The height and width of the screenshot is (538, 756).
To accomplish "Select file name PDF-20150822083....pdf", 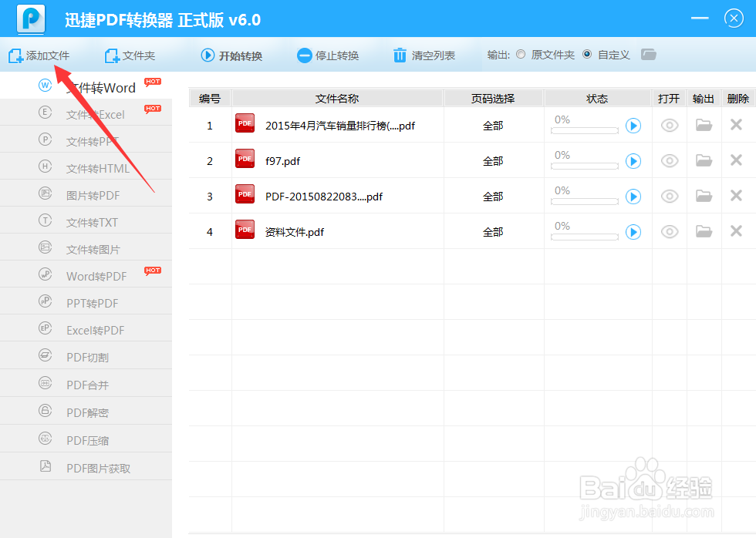I will (324, 197).
